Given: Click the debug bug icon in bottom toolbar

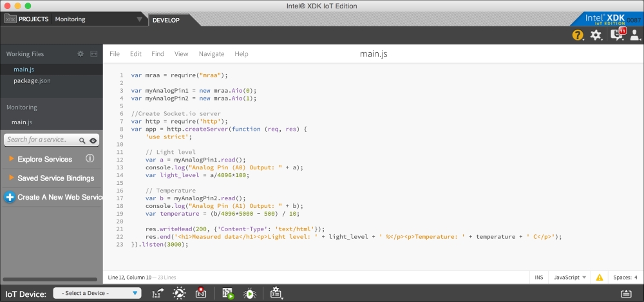Looking at the screenshot, I should pos(249,294).
